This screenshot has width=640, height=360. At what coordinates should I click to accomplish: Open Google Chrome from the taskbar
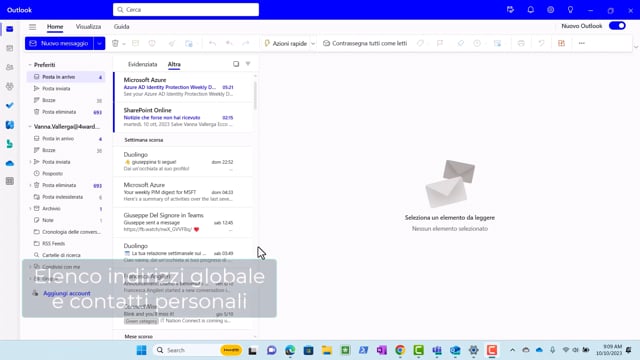point(400,350)
